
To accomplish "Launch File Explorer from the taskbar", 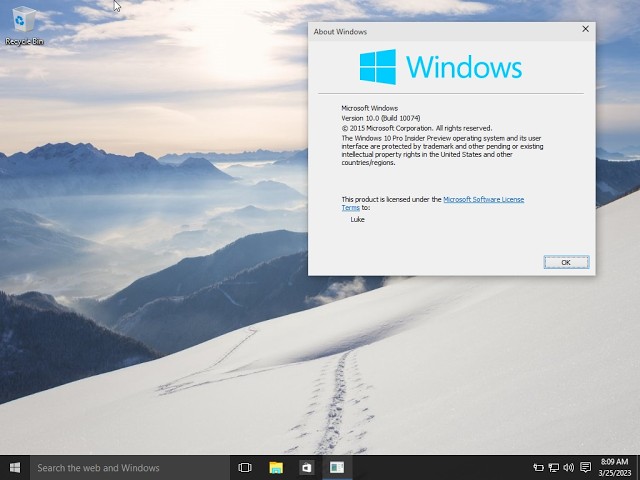I will click(x=276, y=468).
